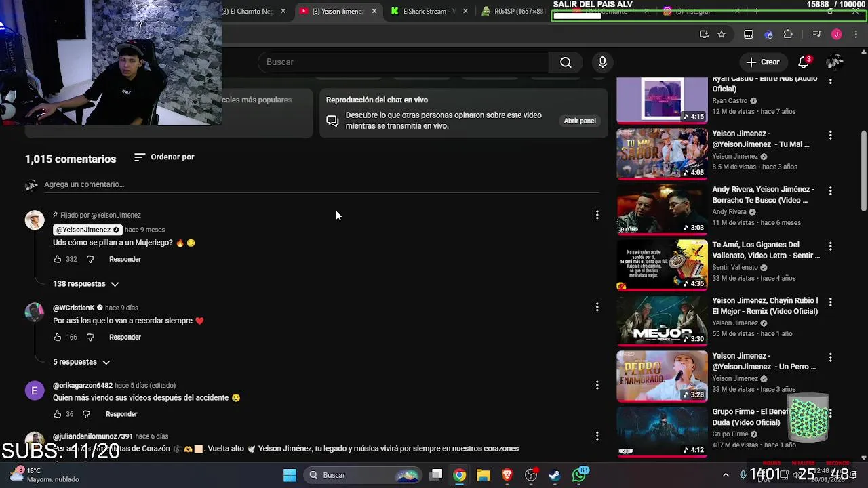Open the Chrome three-dot menu
The image size is (868, 488).
tap(856, 35)
